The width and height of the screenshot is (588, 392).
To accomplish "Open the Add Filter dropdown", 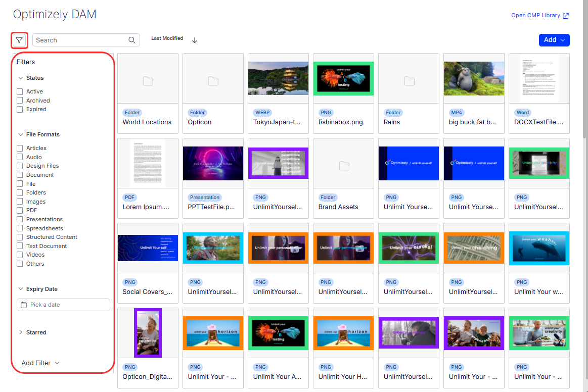I will point(40,363).
